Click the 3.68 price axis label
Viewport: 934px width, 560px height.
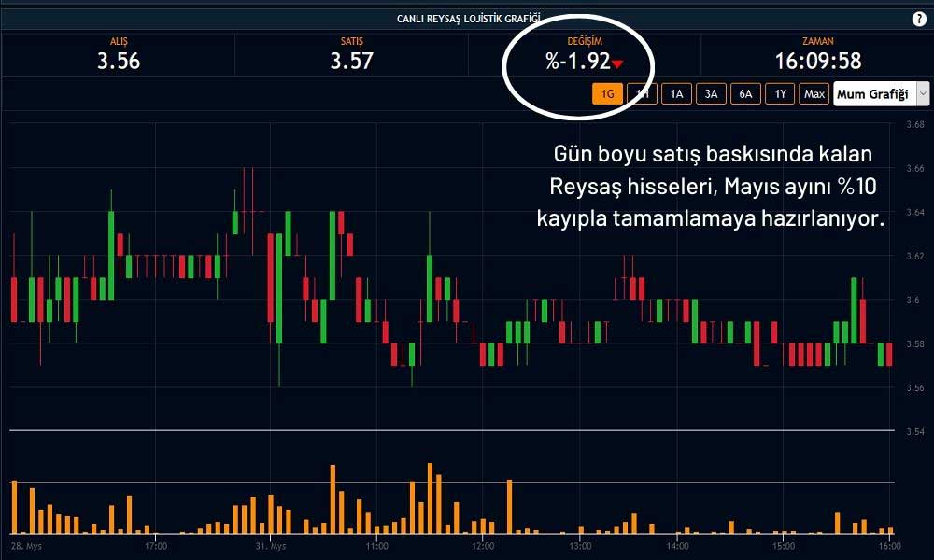tap(915, 124)
